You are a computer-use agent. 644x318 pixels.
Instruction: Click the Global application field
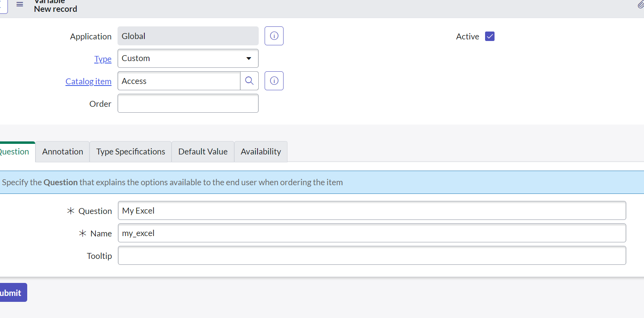(x=188, y=36)
